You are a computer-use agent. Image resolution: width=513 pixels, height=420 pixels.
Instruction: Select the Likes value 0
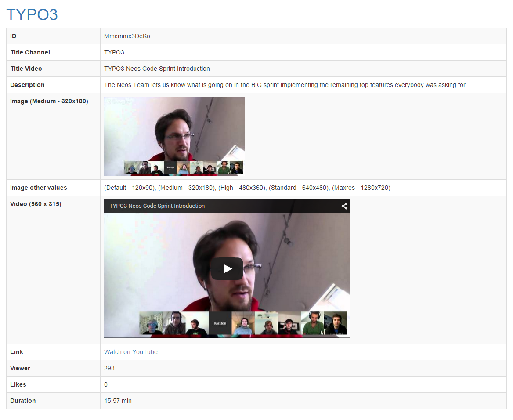(106, 385)
